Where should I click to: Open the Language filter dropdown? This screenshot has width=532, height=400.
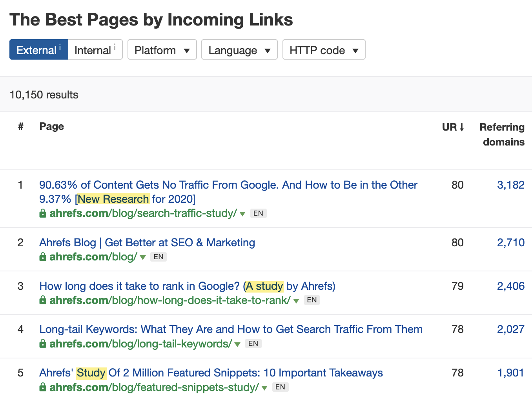click(239, 50)
